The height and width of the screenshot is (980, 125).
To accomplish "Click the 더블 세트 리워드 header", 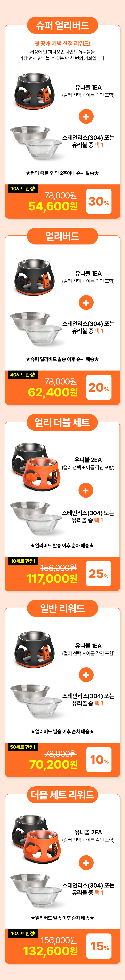I will pos(62,795).
